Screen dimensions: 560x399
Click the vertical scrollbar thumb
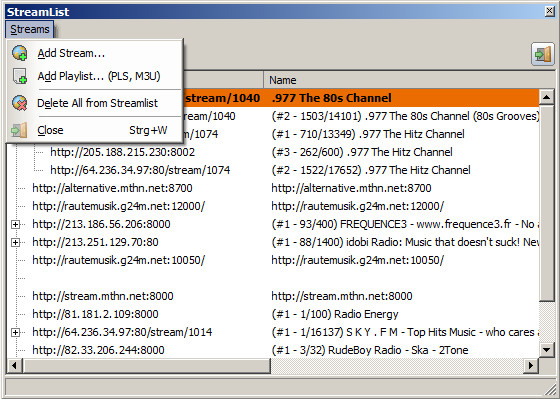(x=546, y=203)
